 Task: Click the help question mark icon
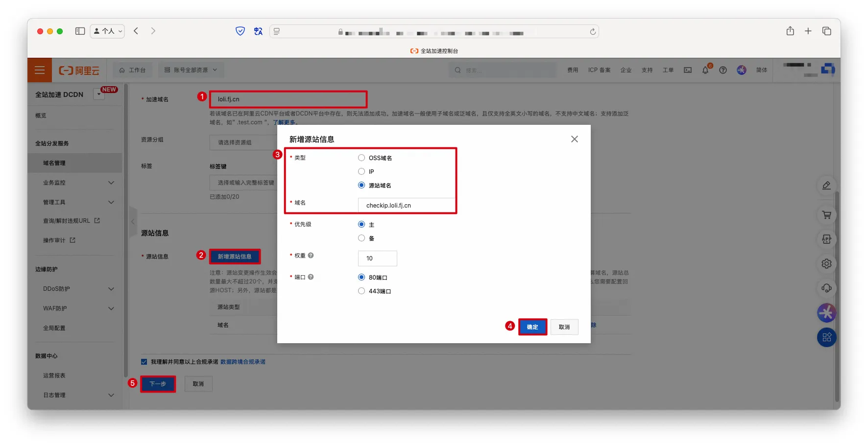pos(723,70)
